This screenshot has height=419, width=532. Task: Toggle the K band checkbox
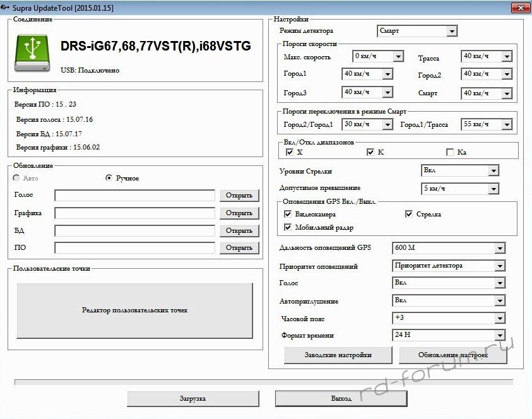tap(370, 152)
